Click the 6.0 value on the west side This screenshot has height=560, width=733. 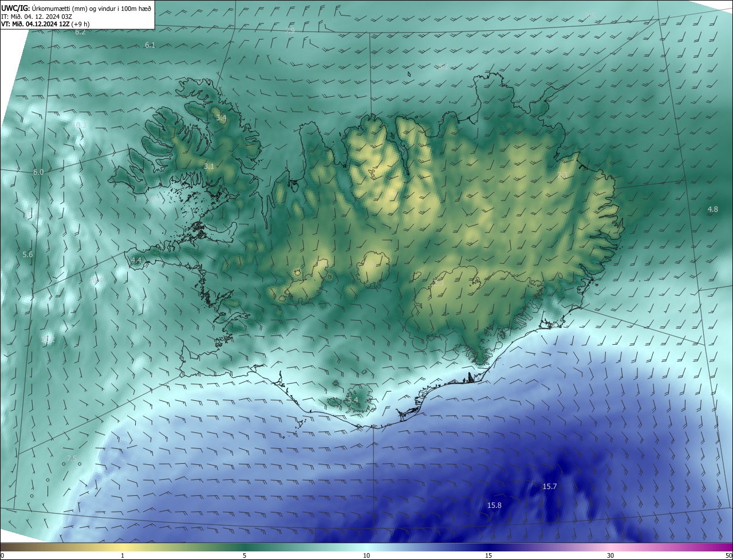[x=38, y=172]
